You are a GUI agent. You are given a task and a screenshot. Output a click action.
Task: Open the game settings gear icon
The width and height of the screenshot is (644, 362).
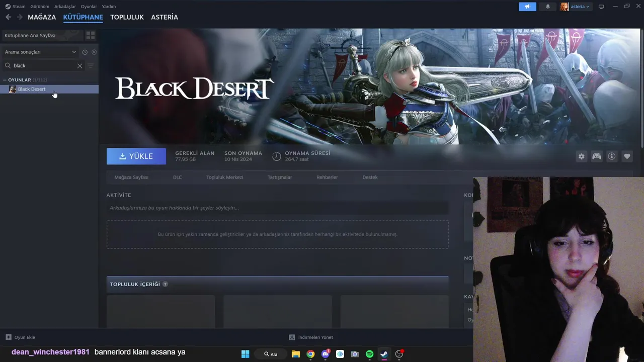[582, 156]
